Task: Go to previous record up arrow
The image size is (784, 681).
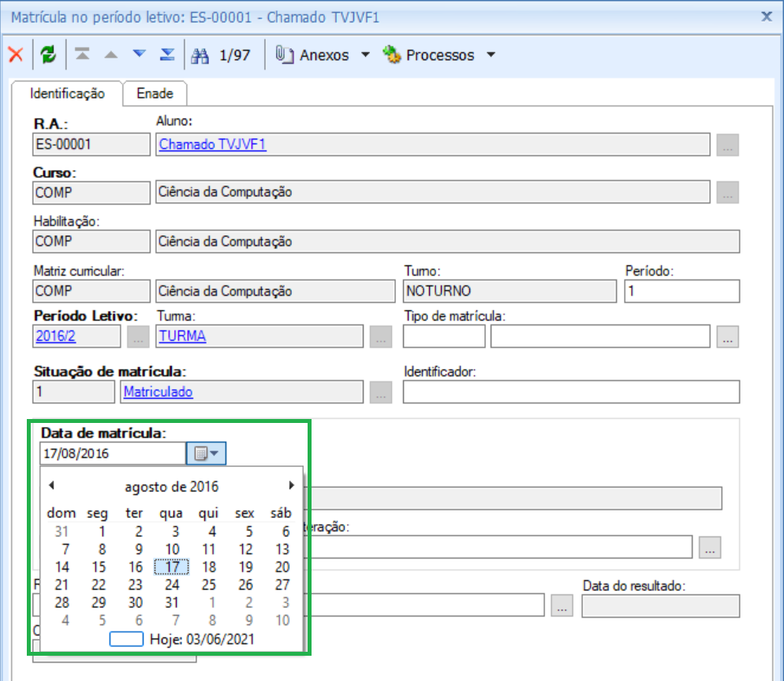Action: click(x=111, y=54)
